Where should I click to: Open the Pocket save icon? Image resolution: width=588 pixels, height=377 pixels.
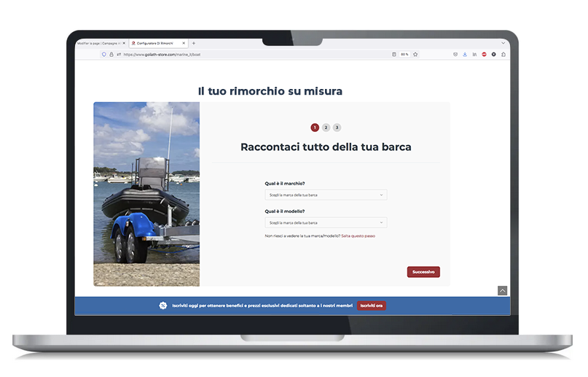[x=455, y=54]
